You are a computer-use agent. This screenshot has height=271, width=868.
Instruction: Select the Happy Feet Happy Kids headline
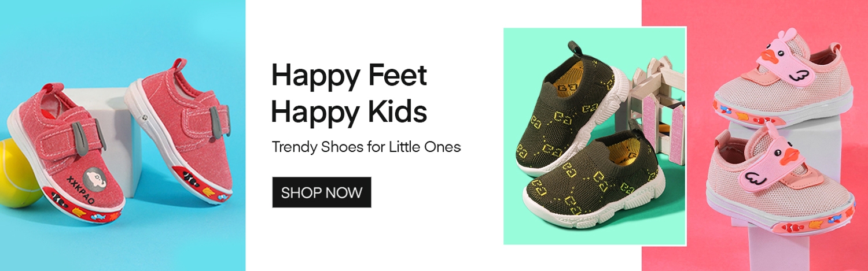click(x=350, y=94)
